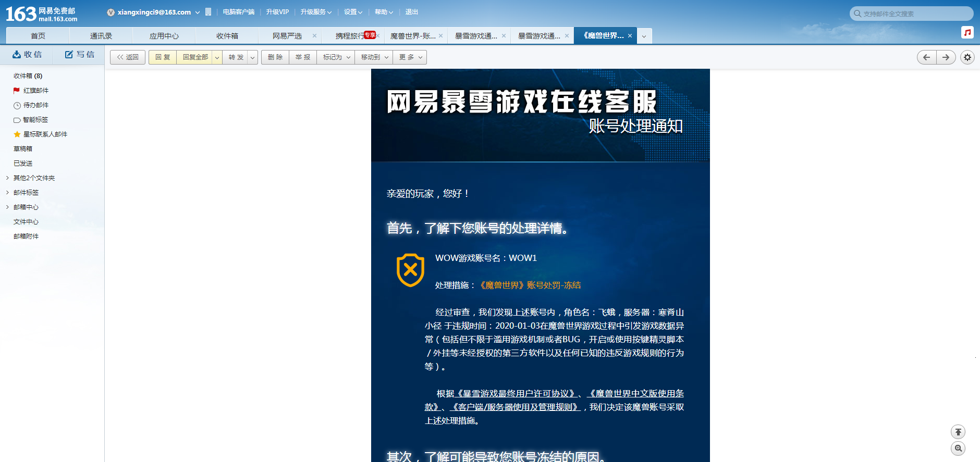Open the account dropdown next to email address
980x462 pixels.
coord(198,13)
